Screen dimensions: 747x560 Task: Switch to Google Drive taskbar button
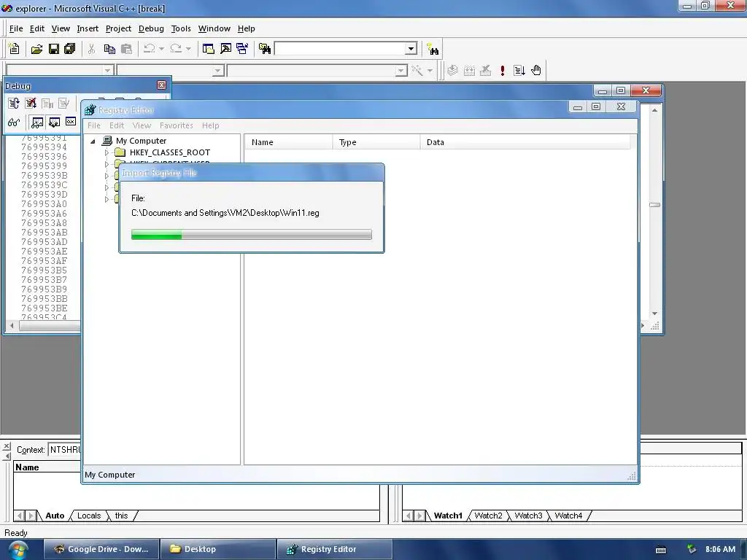coord(101,549)
